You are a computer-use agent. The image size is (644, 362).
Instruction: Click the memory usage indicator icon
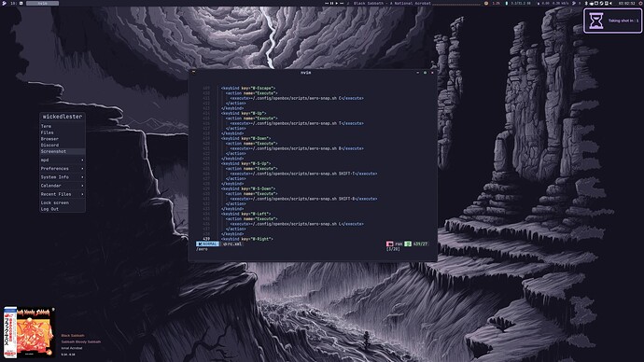[507, 4]
